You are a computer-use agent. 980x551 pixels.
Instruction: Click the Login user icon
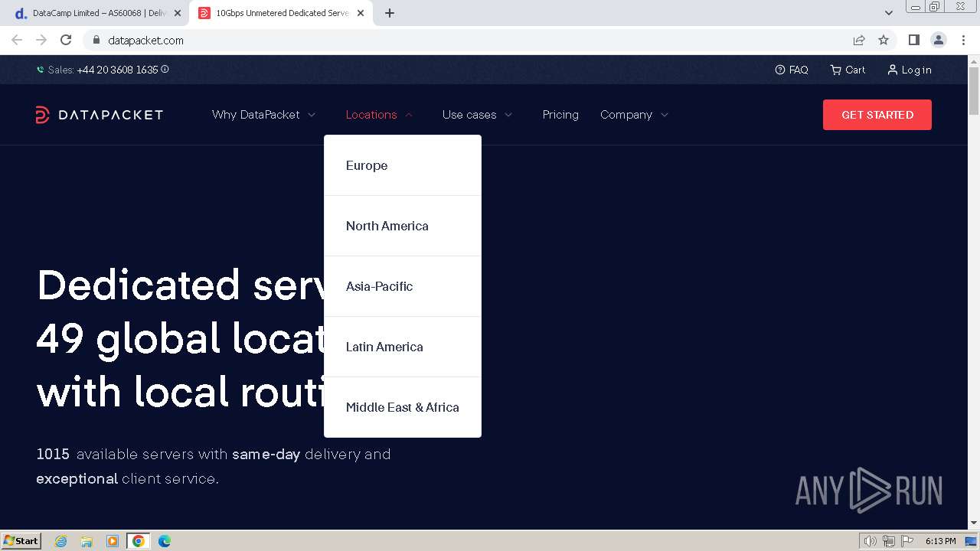tap(892, 70)
